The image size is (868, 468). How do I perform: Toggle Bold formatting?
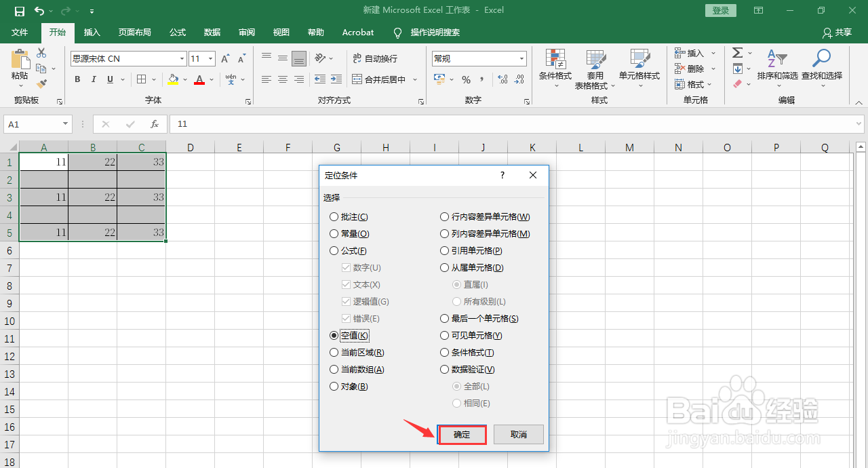[77, 79]
